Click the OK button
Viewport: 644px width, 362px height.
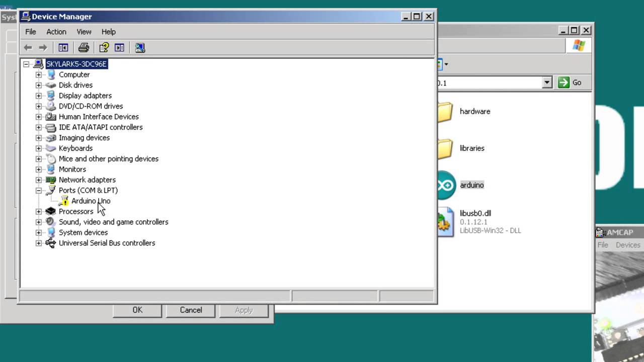pyautogui.click(x=137, y=310)
